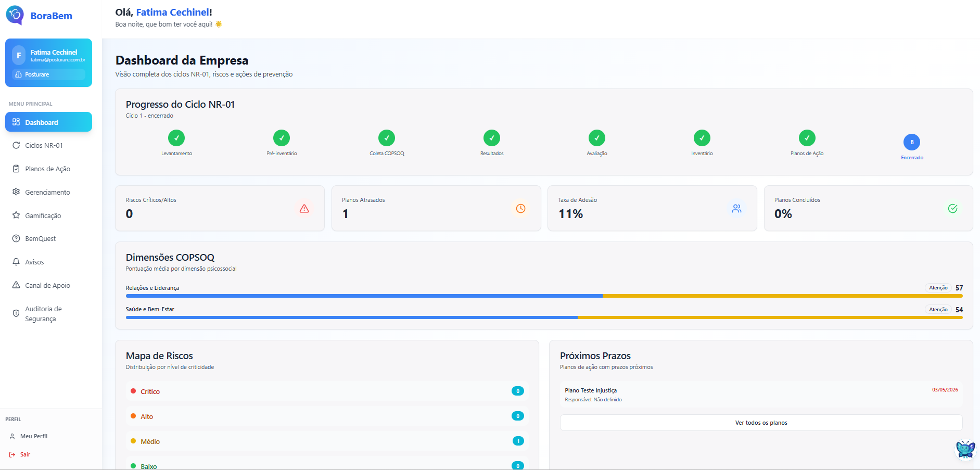This screenshot has height=470, width=980.
Task: Open BemQuest from the sidebar
Action: 48,238
